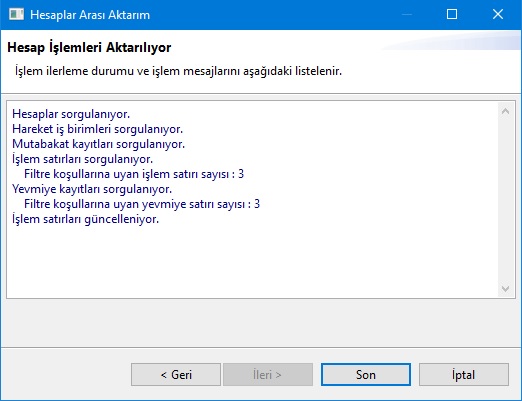Click the işlem satırı sayısı : 3 line
The image size is (522, 401).
click(134, 174)
